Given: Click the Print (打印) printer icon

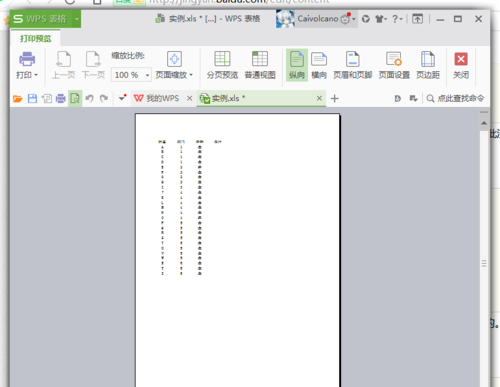Looking at the screenshot, I should (27, 59).
